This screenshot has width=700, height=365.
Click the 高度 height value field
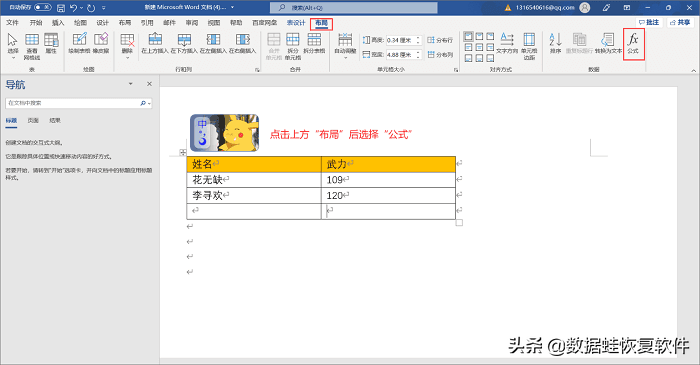pyautogui.click(x=403, y=40)
